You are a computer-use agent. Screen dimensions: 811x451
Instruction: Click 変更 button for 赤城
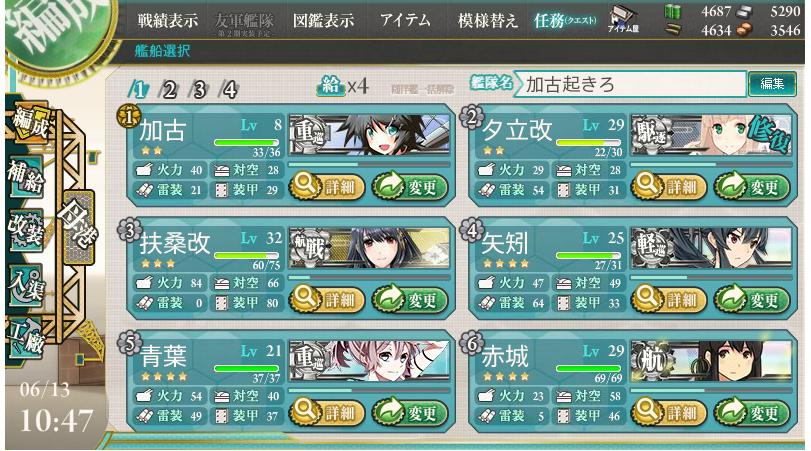click(x=752, y=413)
